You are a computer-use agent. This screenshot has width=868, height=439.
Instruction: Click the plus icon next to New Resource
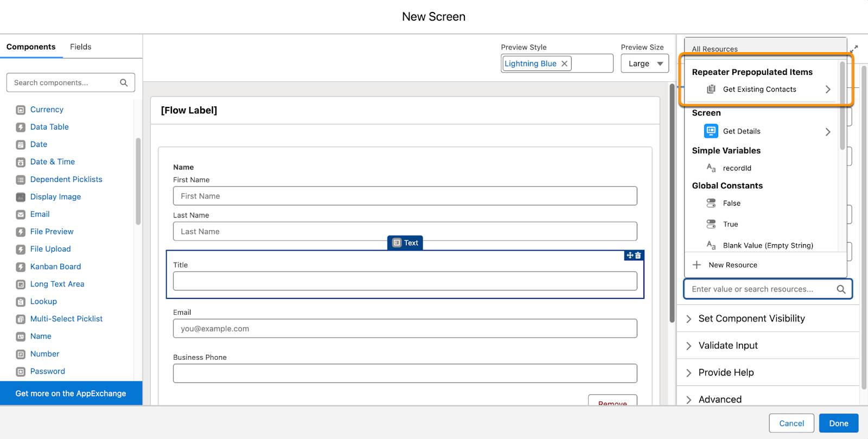coord(697,265)
